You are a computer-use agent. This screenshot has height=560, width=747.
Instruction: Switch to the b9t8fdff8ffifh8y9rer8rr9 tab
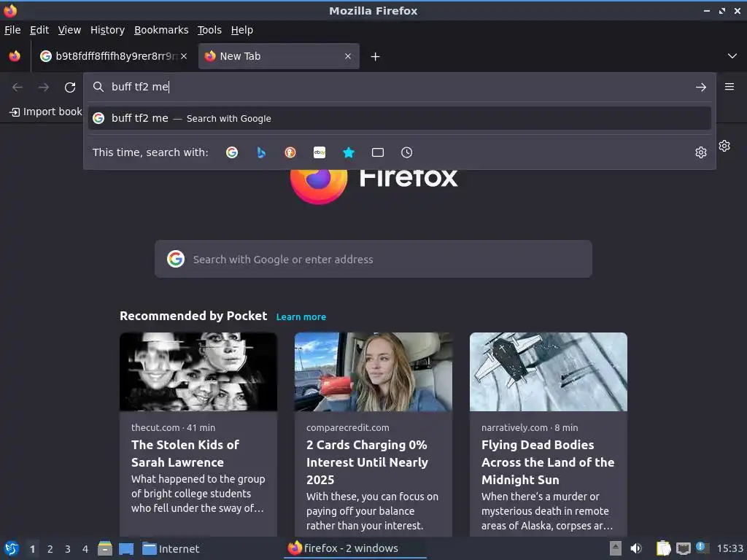112,56
